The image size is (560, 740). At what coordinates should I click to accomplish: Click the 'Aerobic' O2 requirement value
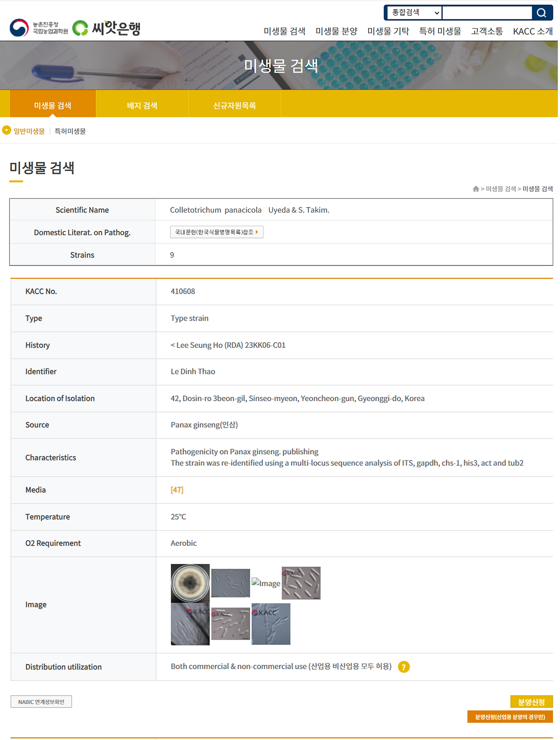(184, 543)
